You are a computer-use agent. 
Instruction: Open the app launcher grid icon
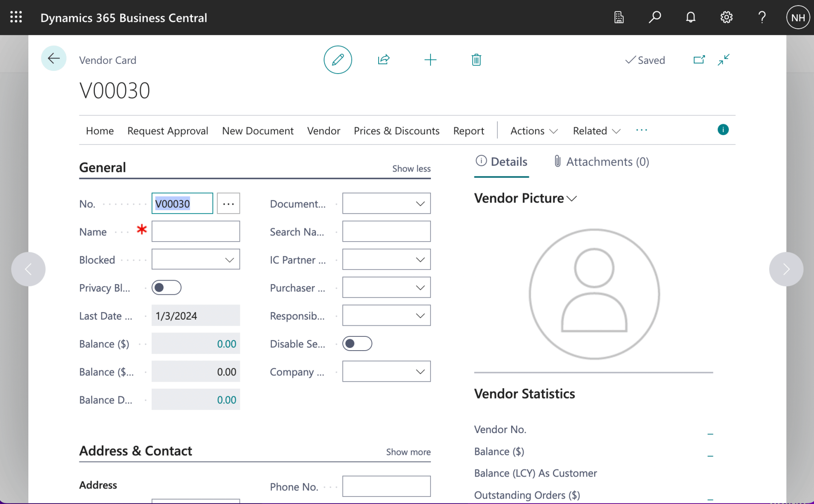pyautogui.click(x=16, y=17)
